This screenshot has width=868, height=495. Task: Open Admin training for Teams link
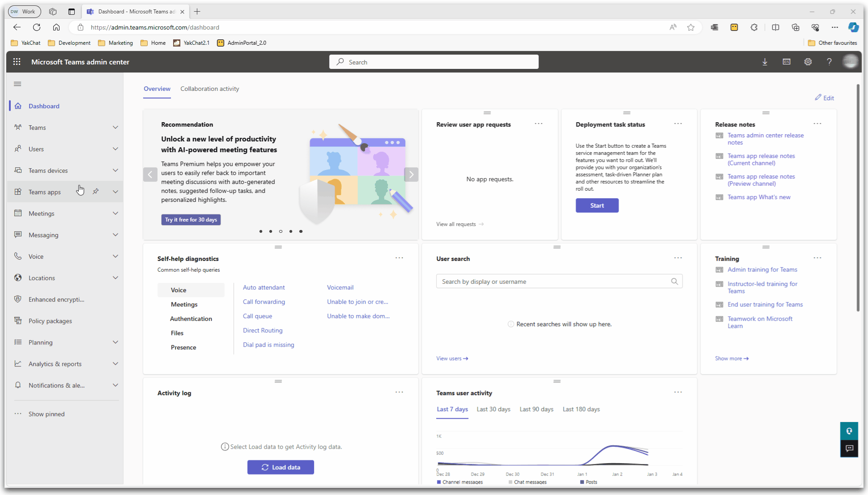(x=762, y=269)
